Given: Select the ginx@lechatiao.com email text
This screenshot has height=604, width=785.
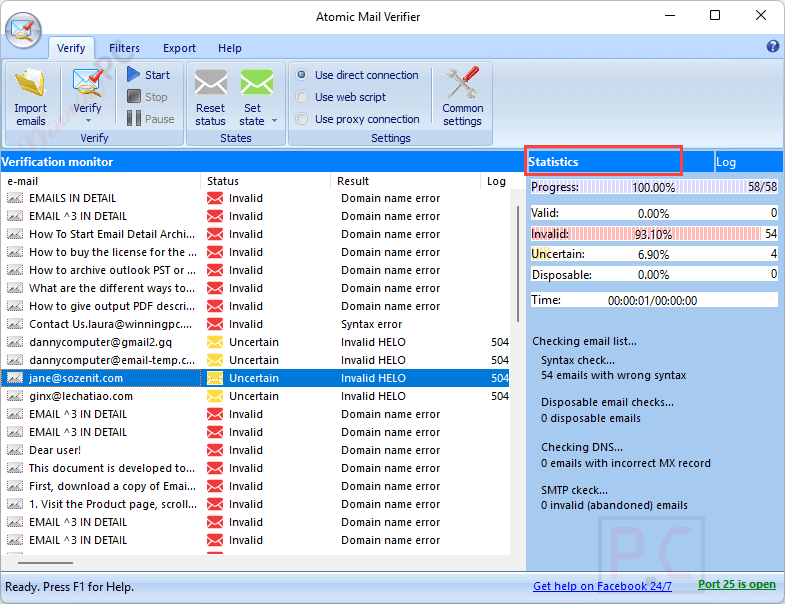Looking at the screenshot, I should [81, 397].
